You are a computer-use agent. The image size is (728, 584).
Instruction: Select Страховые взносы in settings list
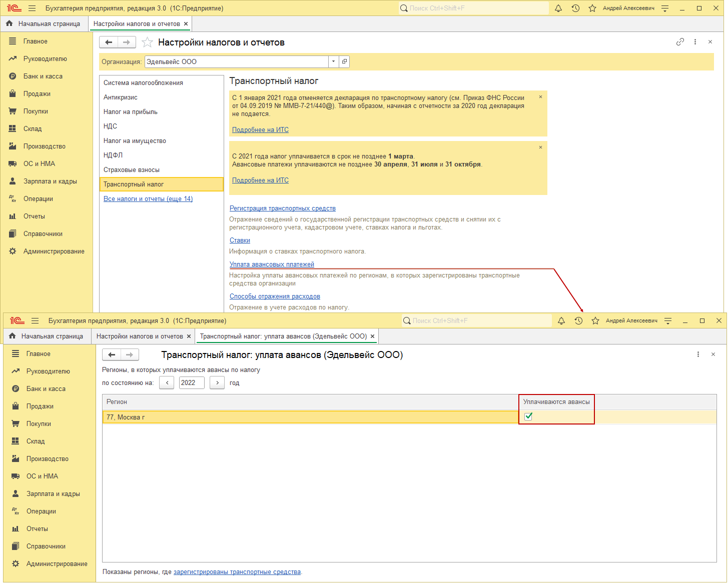point(162,170)
